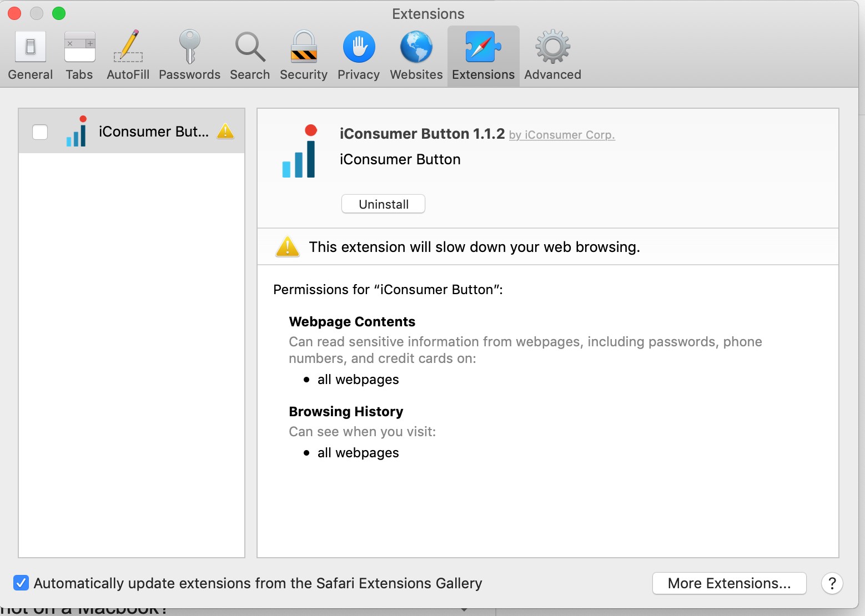
Task: Open the Passwords preferences pane
Action: pos(189,56)
